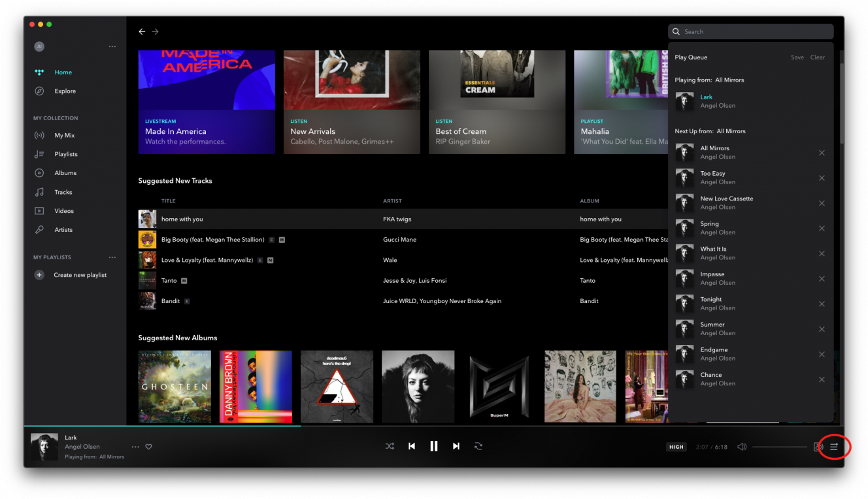Open Artists in My Collection
Screen dimensions: 868x499
pyautogui.click(x=63, y=230)
